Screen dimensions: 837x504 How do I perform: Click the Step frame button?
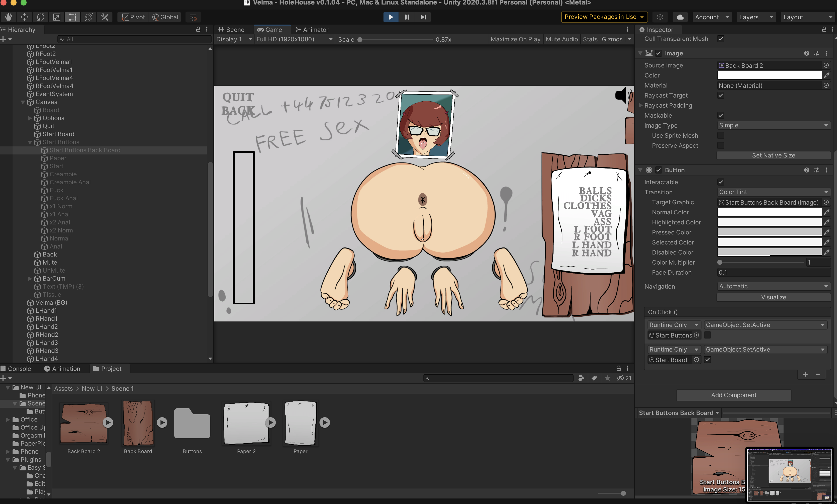pyautogui.click(x=423, y=17)
